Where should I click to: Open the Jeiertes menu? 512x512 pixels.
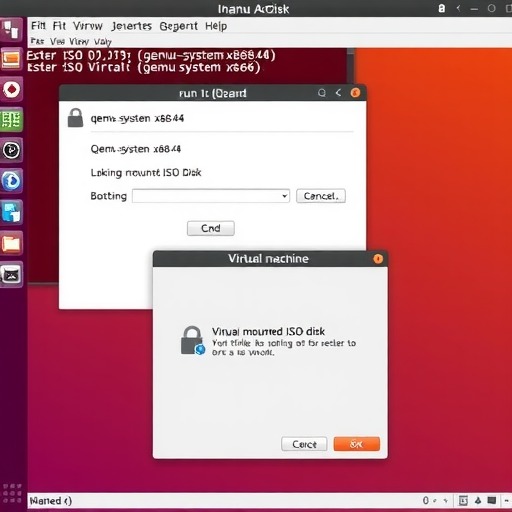(132, 26)
